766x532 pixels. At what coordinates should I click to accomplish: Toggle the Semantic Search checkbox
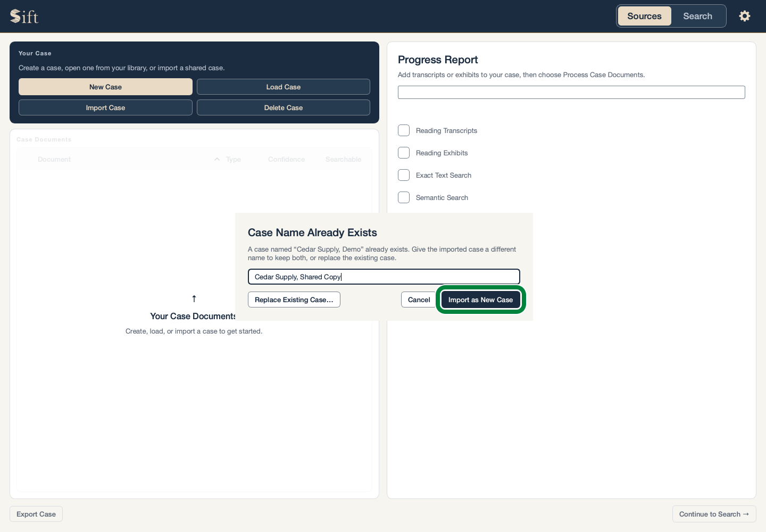coord(404,197)
